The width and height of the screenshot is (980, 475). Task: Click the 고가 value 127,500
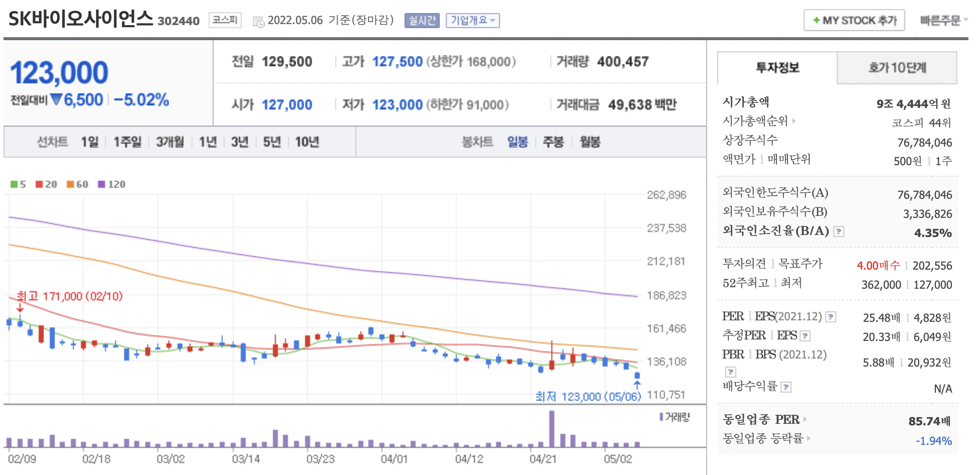click(397, 62)
